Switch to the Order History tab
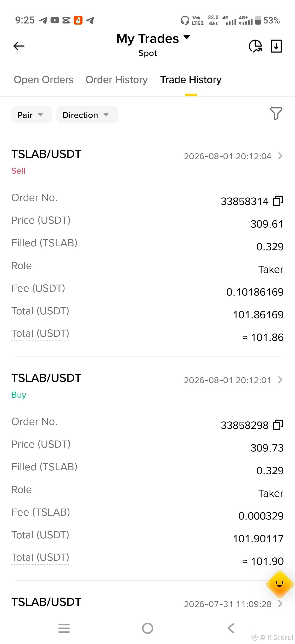The width and height of the screenshot is (295, 644). pos(117,80)
